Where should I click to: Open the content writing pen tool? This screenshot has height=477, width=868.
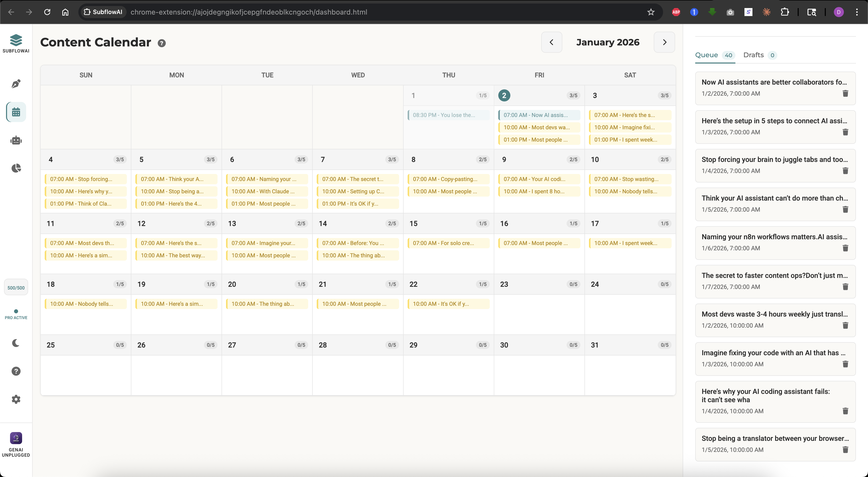tap(16, 84)
